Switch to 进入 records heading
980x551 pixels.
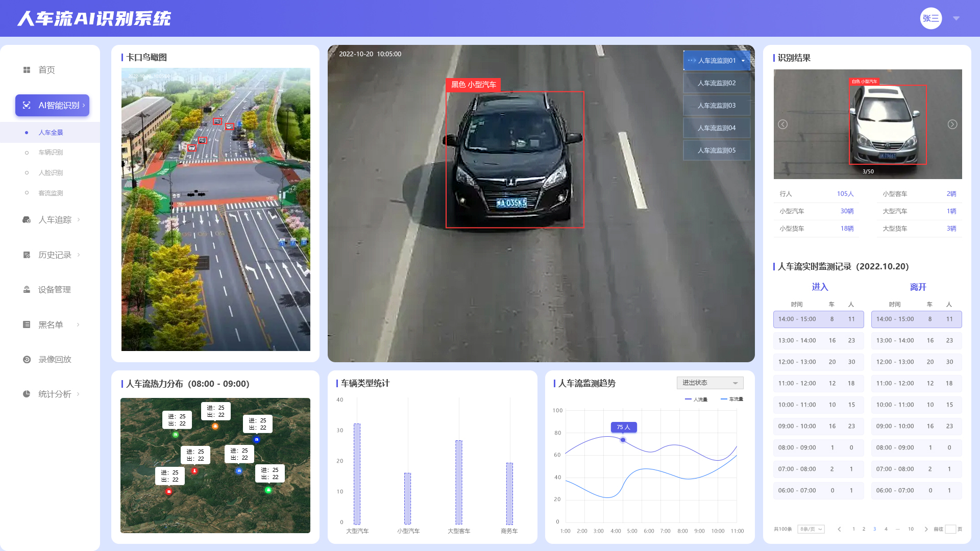(820, 287)
